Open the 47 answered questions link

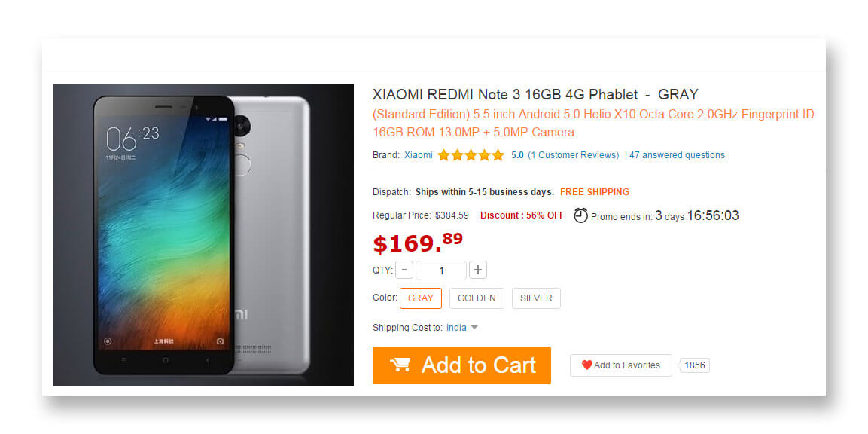pos(677,155)
